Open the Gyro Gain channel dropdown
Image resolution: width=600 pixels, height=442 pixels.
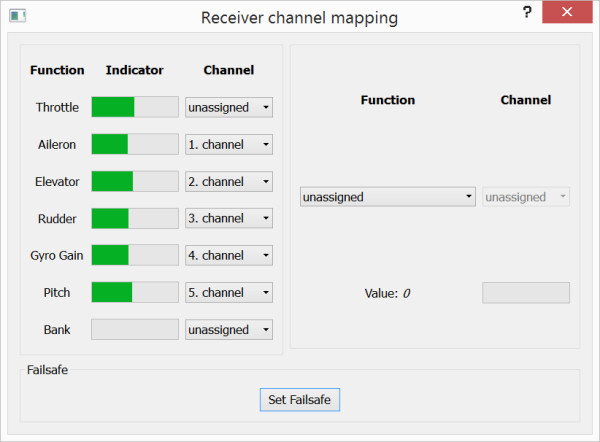pos(229,255)
